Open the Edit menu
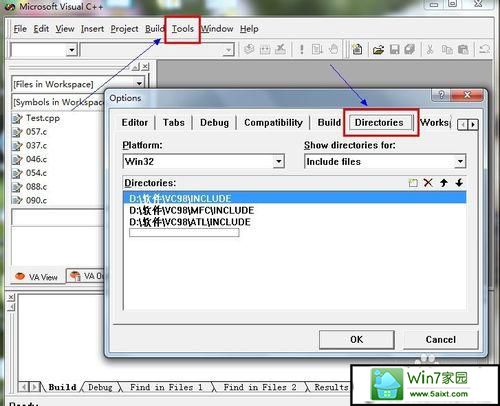This screenshot has height=406, width=500. [41, 29]
